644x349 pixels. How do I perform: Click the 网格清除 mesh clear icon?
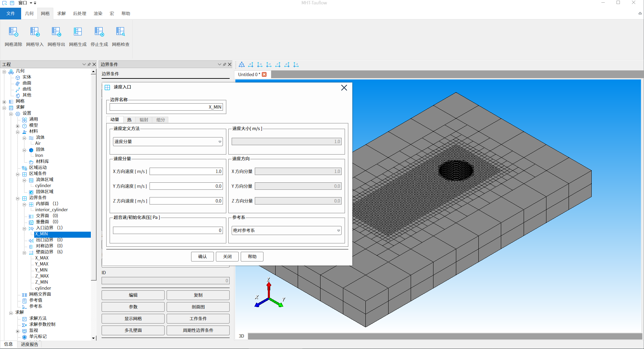pos(13,32)
